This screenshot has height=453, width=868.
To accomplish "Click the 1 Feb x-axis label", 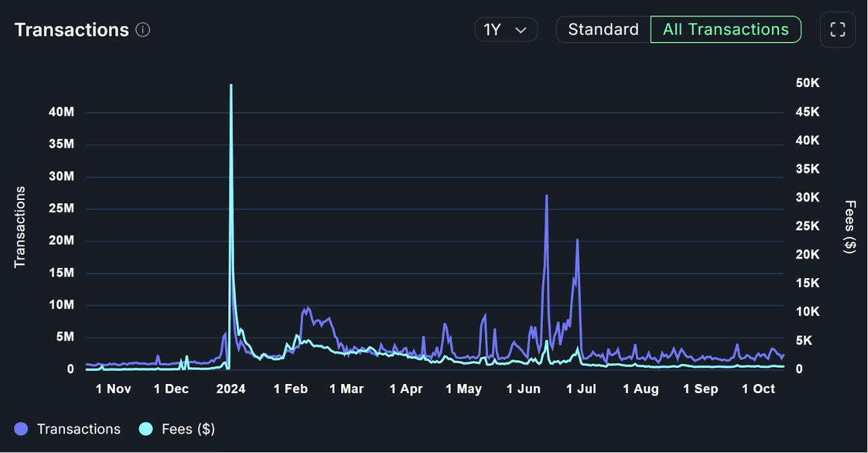I will point(291,388).
